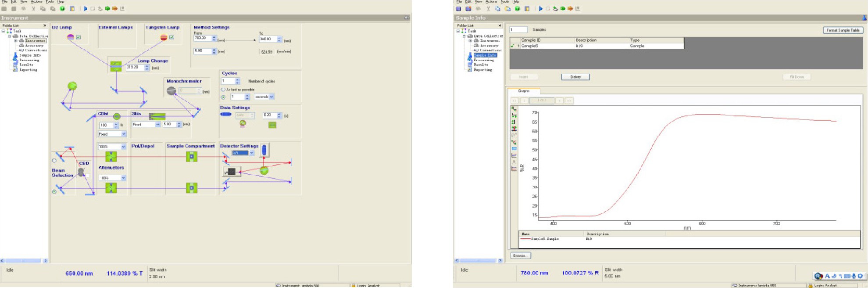Open the cycle time seconds unit dropdown

(x=271, y=97)
